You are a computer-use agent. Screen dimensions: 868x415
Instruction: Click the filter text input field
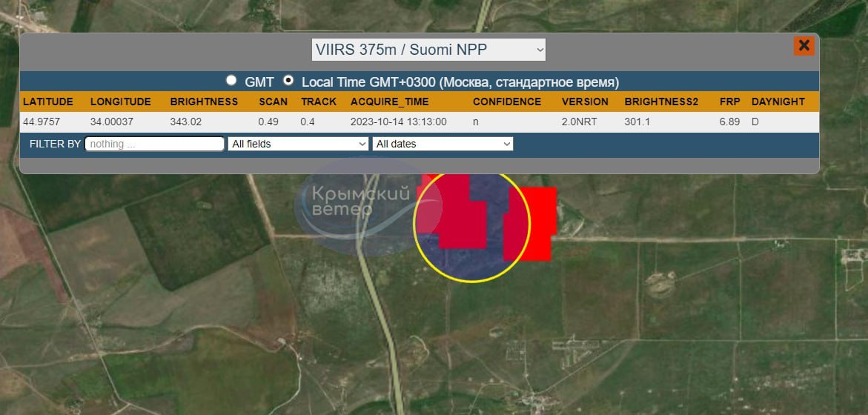click(154, 144)
